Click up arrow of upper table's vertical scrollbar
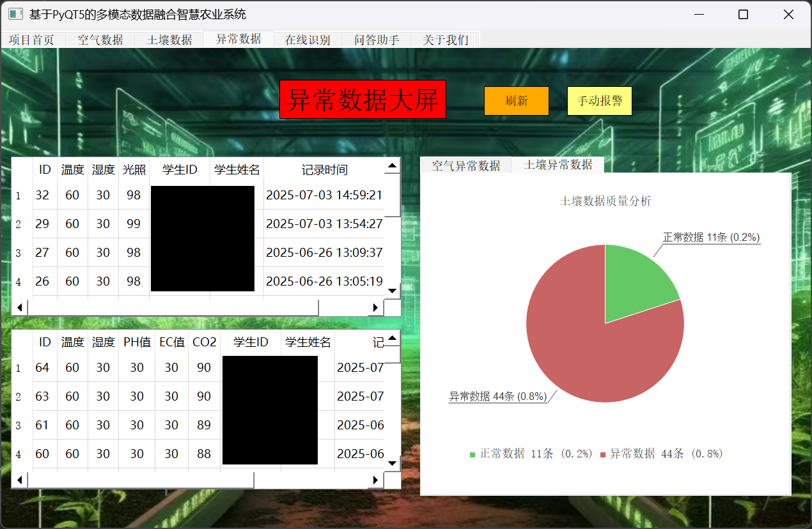This screenshot has height=529, width=812. 393,165
